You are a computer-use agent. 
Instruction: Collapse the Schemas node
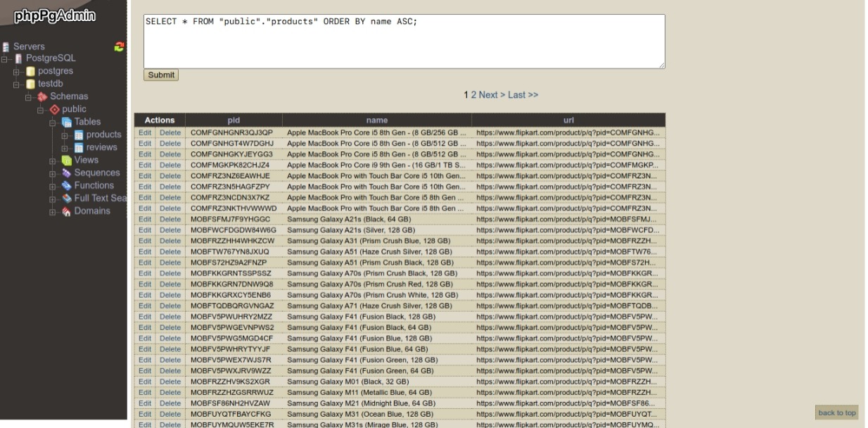pyautogui.click(x=29, y=96)
